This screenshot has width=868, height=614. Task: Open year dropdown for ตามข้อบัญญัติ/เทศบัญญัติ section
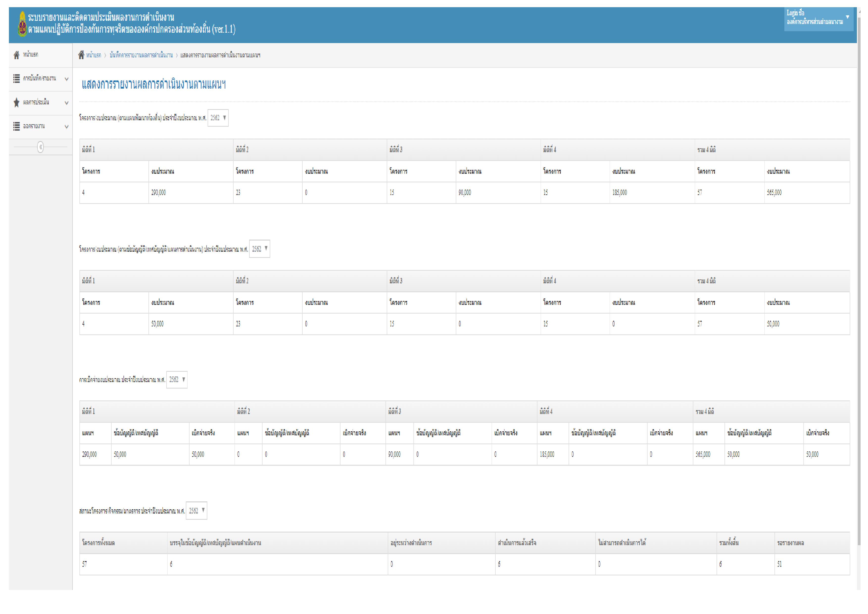[260, 249]
